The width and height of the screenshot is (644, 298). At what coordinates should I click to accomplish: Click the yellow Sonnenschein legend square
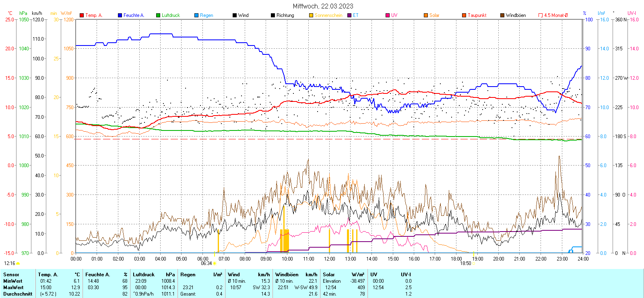pos(311,15)
